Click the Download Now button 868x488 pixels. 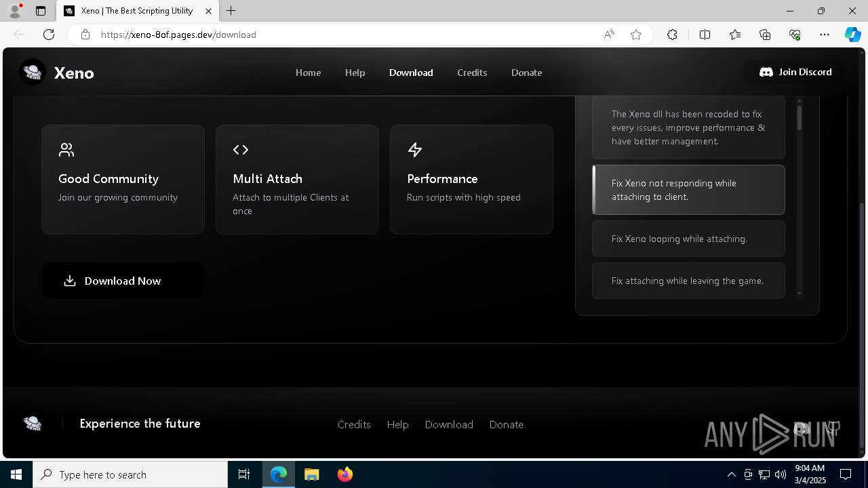[x=122, y=281]
